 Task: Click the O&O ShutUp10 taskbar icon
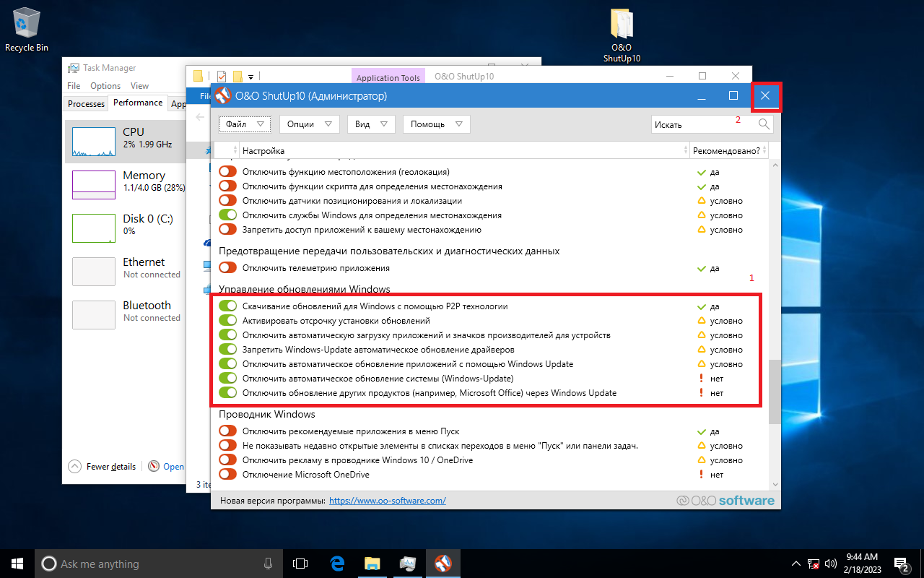pos(443,564)
